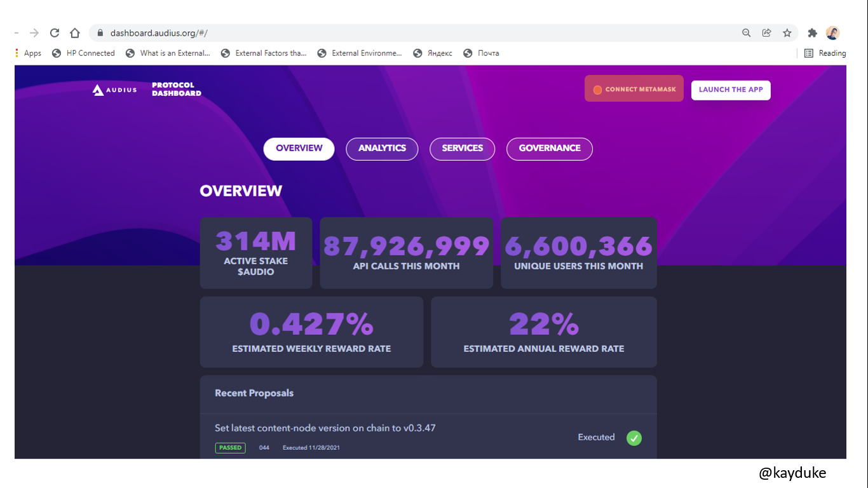Click the Executed status label
868x488 pixels.
(596, 437)
